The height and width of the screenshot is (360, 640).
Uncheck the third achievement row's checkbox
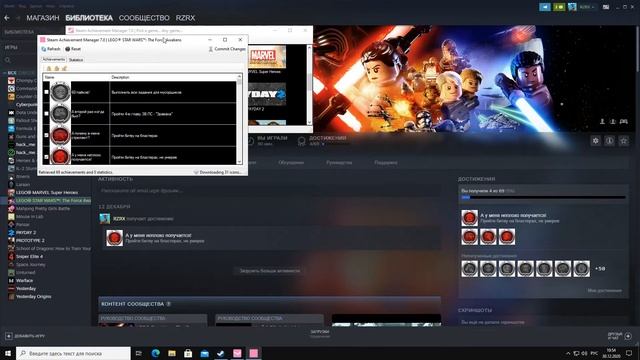click(46, 135)
